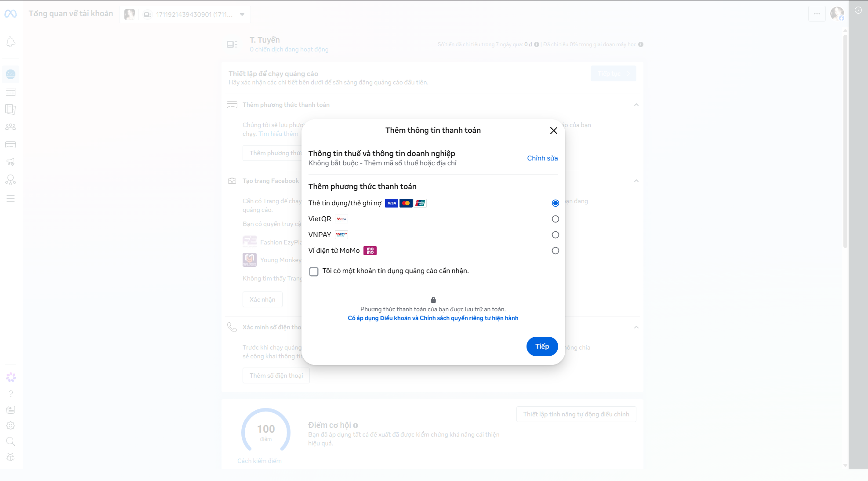Click the colorful flower icon in sidebar
Viewport: 868px width, 481px height.
click(11, 377)
